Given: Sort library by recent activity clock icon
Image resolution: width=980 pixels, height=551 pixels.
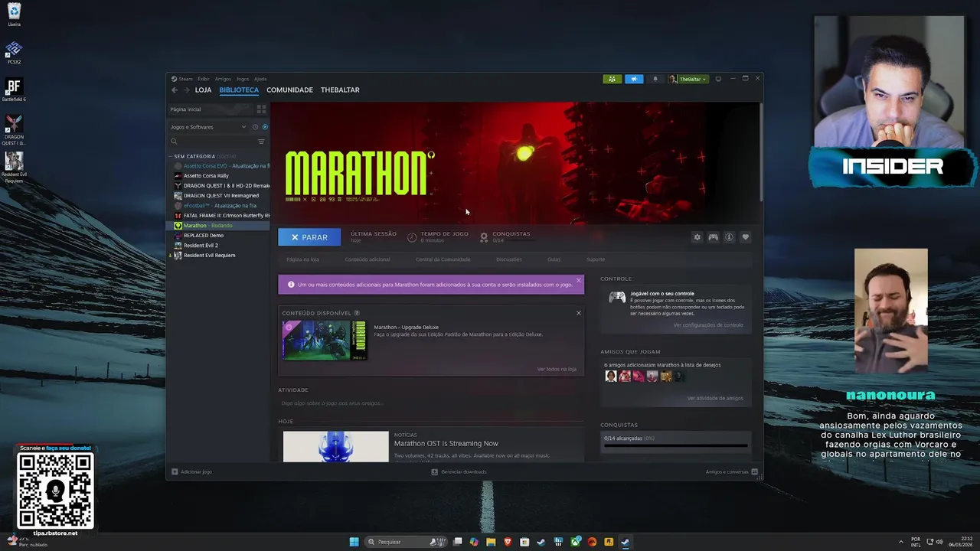Looking at the screenshot, I should click(x=255, y=127).
